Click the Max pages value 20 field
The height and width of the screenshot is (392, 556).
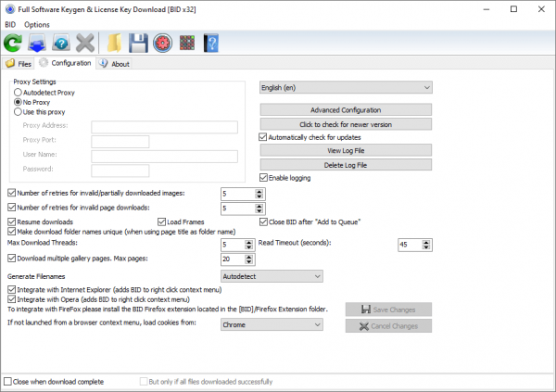coord(233,259)
